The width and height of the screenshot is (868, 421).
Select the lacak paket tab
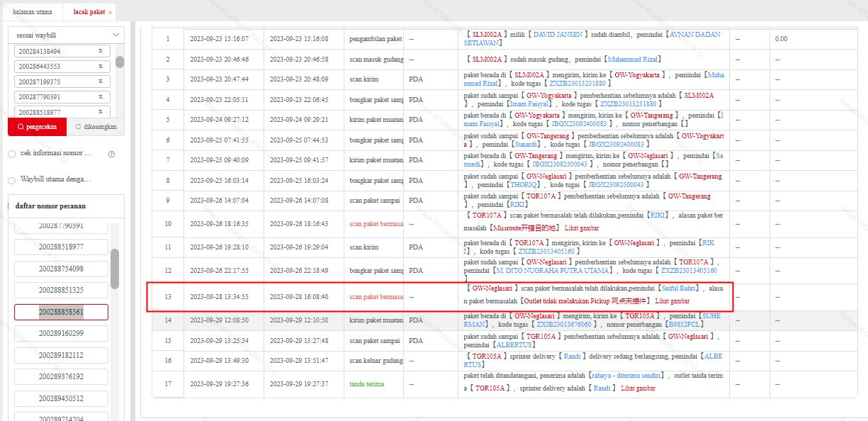click(89, 12)
